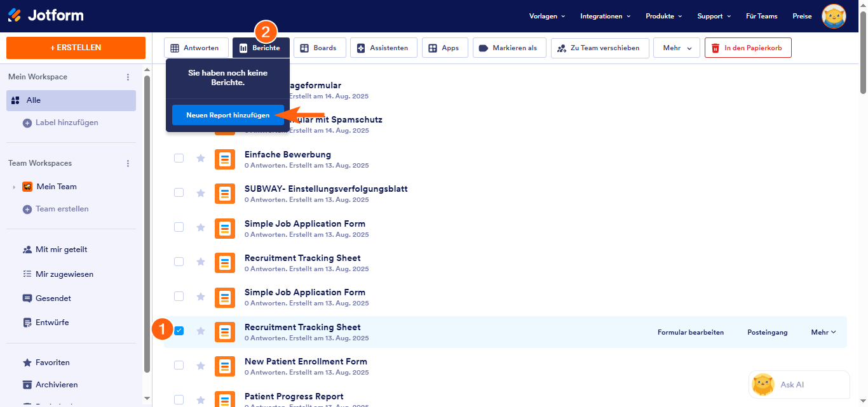The height and width of the screenshot is (407, 868).
Task: Click the three-dot menu beside Mein Workspace
Action: pos(128,77)
